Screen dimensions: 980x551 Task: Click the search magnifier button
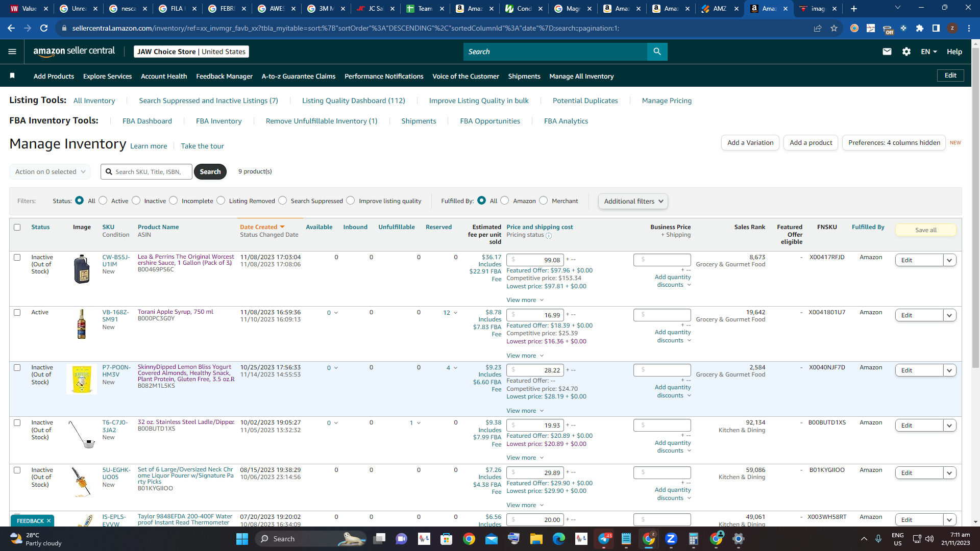[x=657, y=52]
